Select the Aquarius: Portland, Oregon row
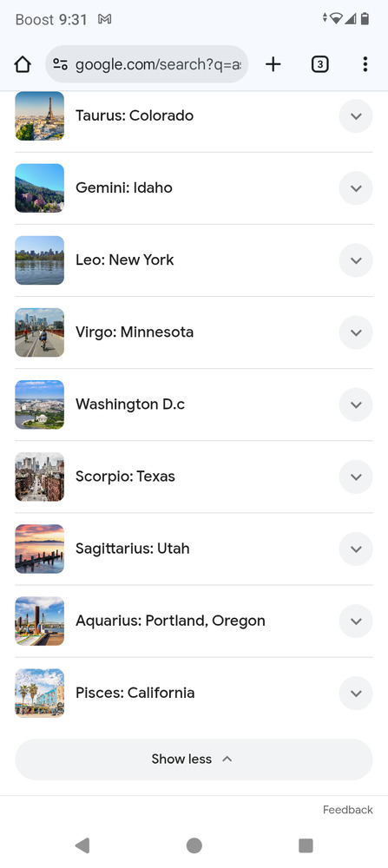This screenshot has width=388, height=868. [194, 621]
